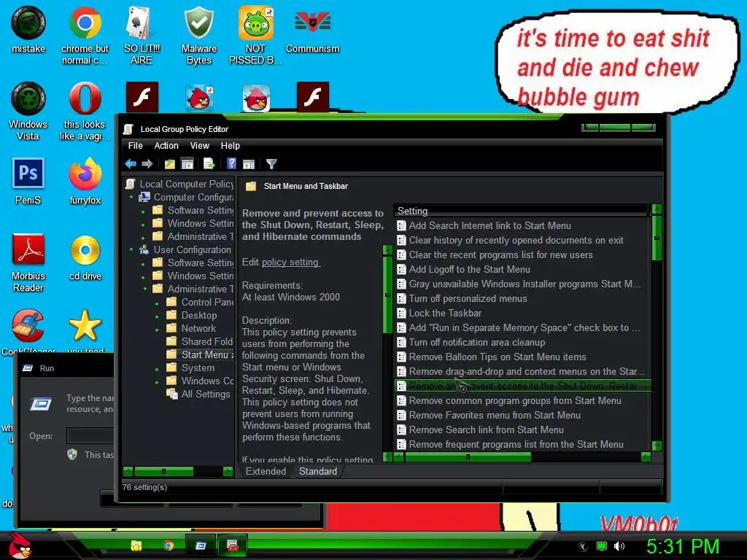Click the settings list horizontal scrollbar thumb

[468, 457]
